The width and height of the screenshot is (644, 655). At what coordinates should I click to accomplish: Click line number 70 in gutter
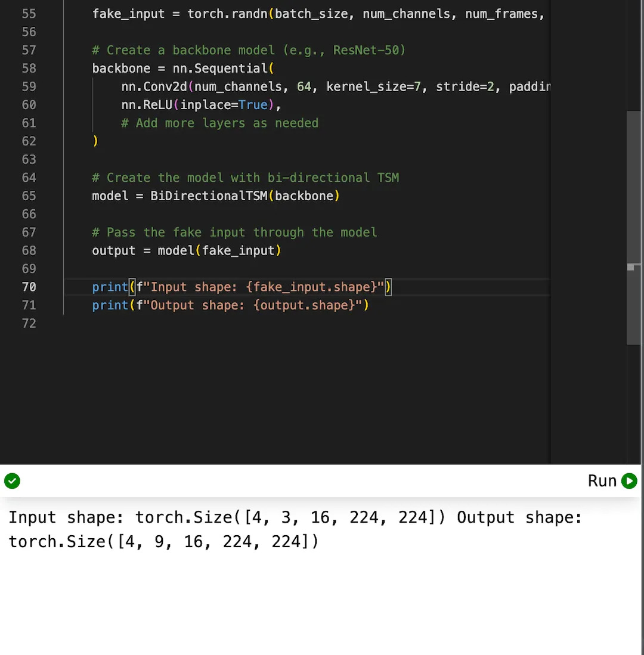pyautogui.click(x=29, y=287)
